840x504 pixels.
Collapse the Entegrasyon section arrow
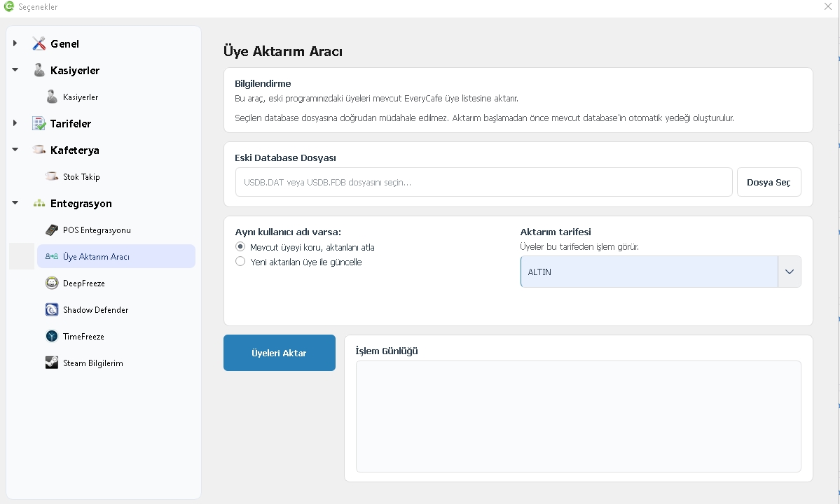coord(15,203)
